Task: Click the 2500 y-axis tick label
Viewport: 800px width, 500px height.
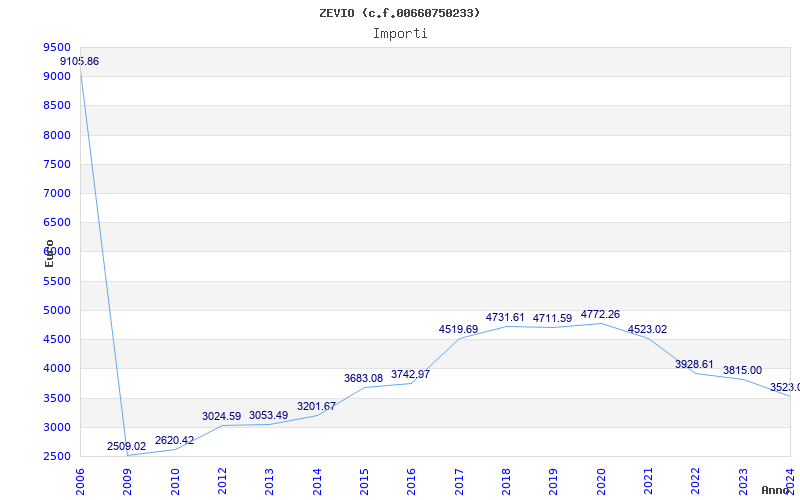Action: tap(57, 456)
